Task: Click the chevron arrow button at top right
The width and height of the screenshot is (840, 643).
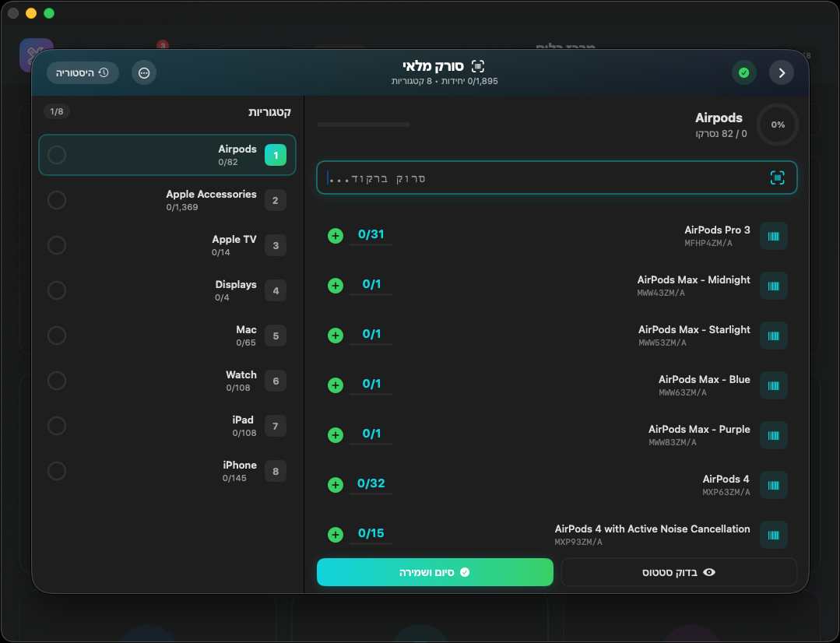Action: [x=782, y=72]
